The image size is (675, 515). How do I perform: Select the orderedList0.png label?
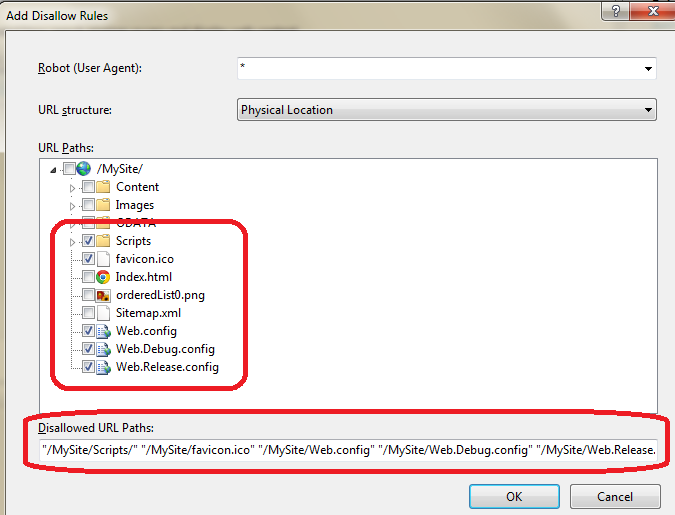click(160, 295)
